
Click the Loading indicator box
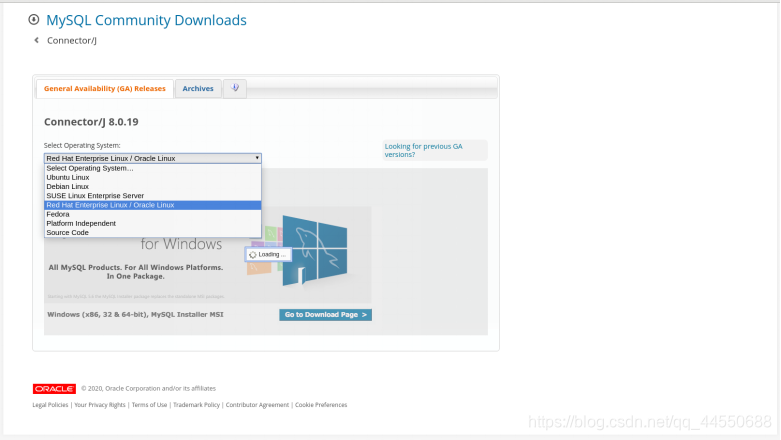268,255
